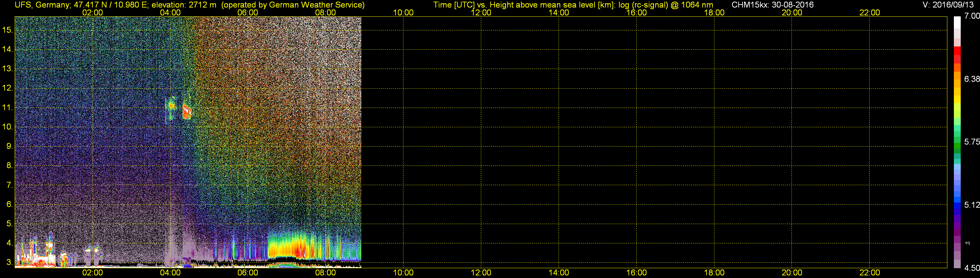
Task: Click the 06:00 label on the bottom time axis
Action: coord(248,273)
